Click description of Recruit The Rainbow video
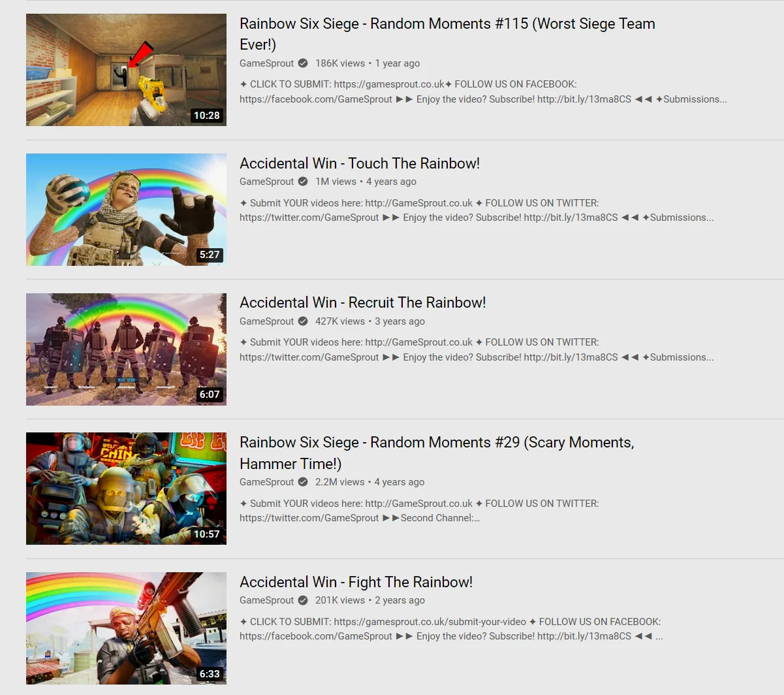The image size is (784, 695). [x=477, y=349]
